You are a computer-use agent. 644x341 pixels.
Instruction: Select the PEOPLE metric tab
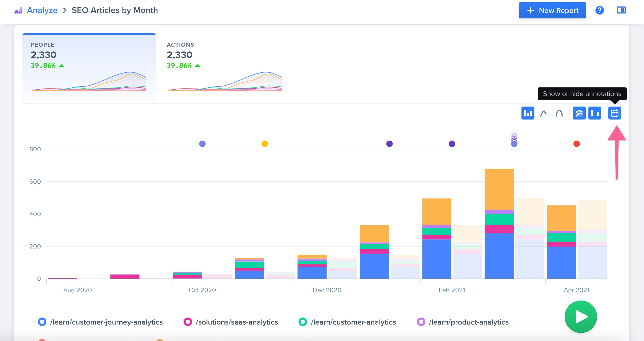(89, 67)
